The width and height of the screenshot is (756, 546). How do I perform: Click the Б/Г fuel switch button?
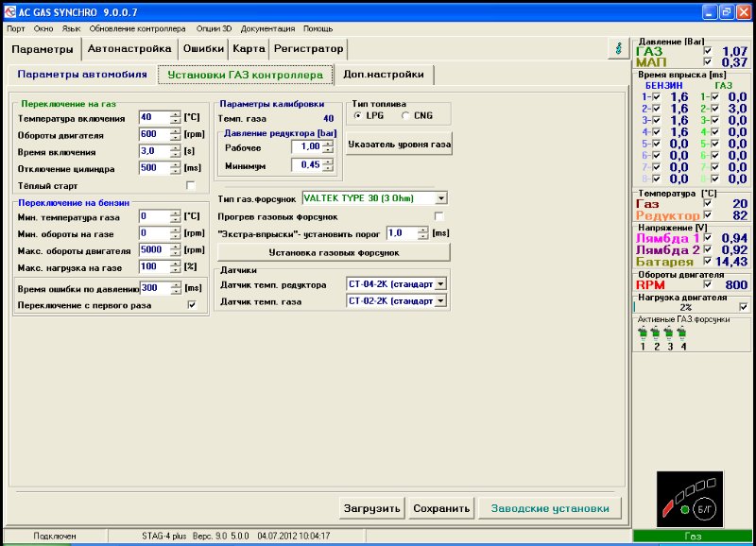point(705,509)
